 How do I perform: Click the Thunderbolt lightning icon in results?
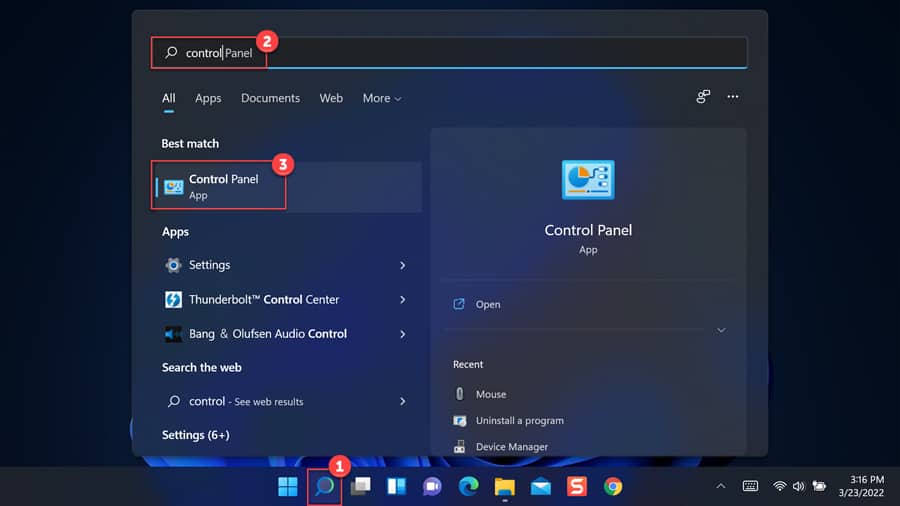(173, 299)
